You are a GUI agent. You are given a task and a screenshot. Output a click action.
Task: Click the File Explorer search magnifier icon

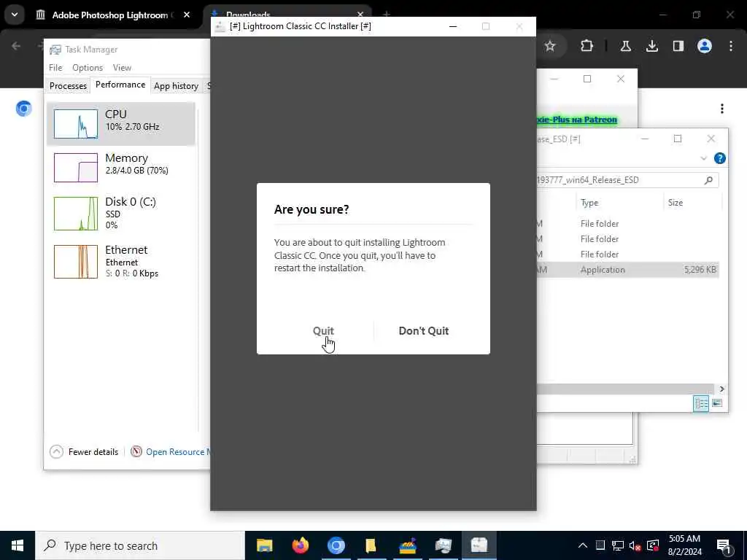(709, 180)
